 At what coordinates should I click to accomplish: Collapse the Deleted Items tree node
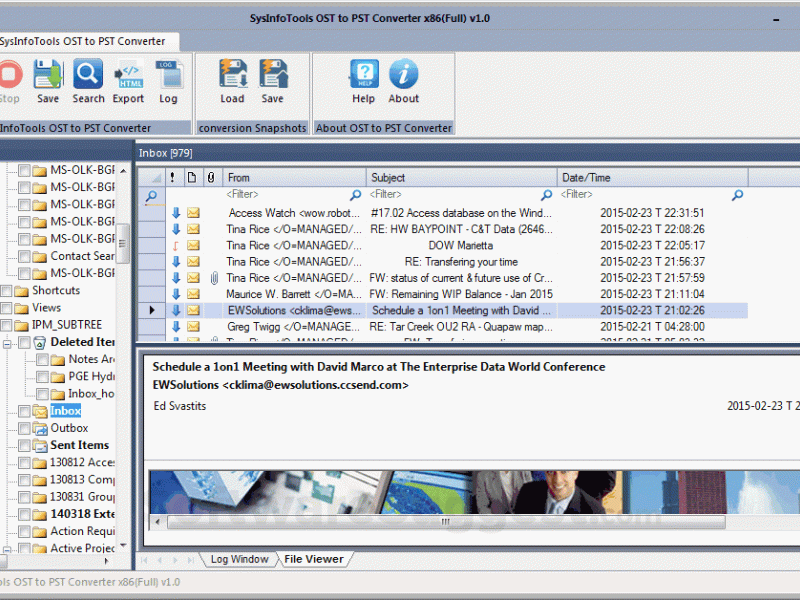pyautogui.click(x=7, y=344)
